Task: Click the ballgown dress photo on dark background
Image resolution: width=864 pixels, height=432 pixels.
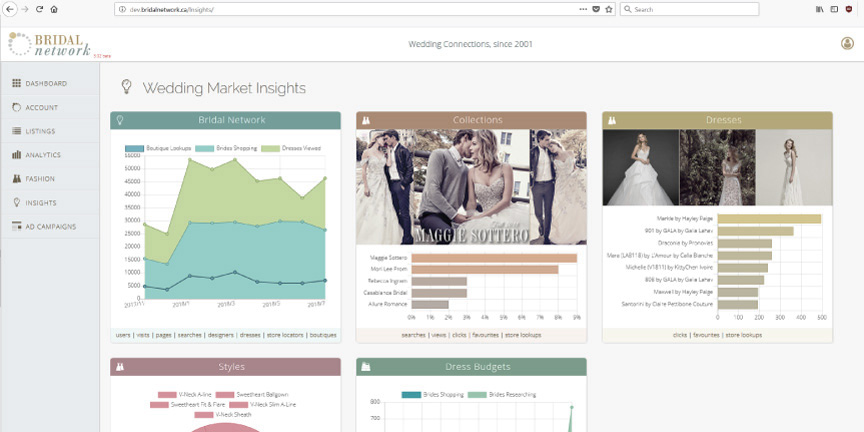Action: 641,168
